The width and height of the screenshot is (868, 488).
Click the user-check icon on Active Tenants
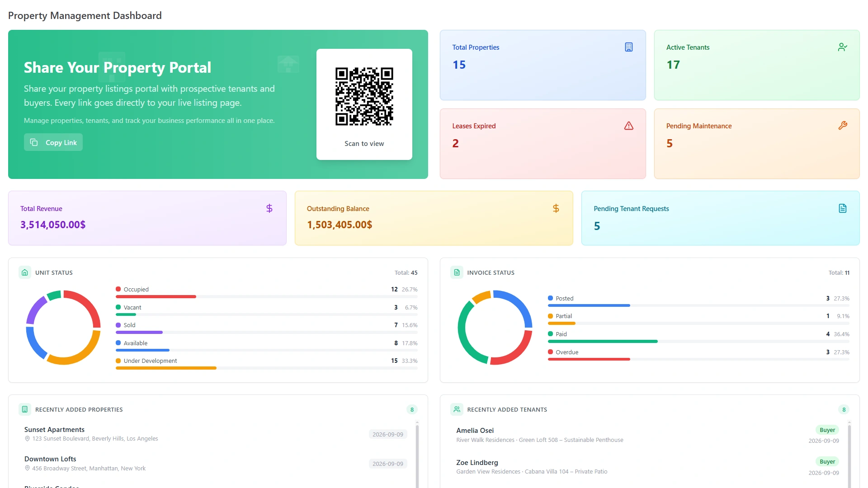pos(842,47)
